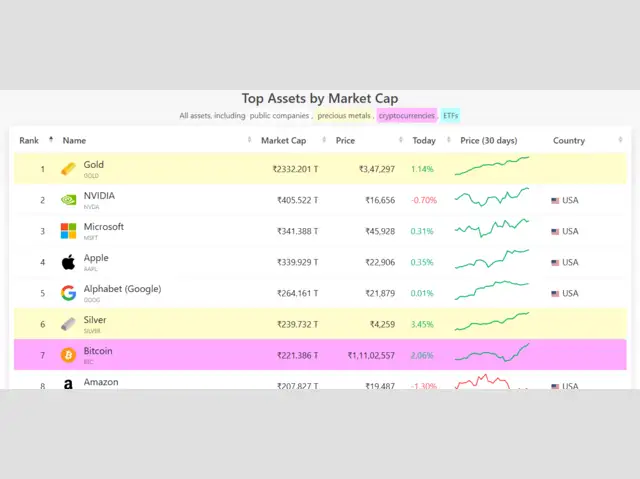Sort table by Country column
The width and height of the screenshot is (640, 479).
point(569,141)
